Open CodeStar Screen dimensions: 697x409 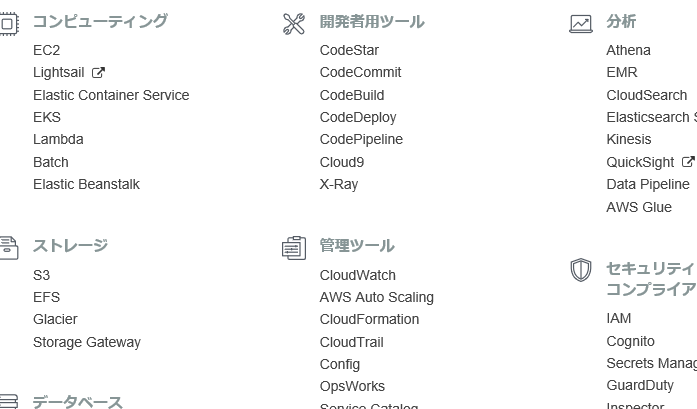349,50
